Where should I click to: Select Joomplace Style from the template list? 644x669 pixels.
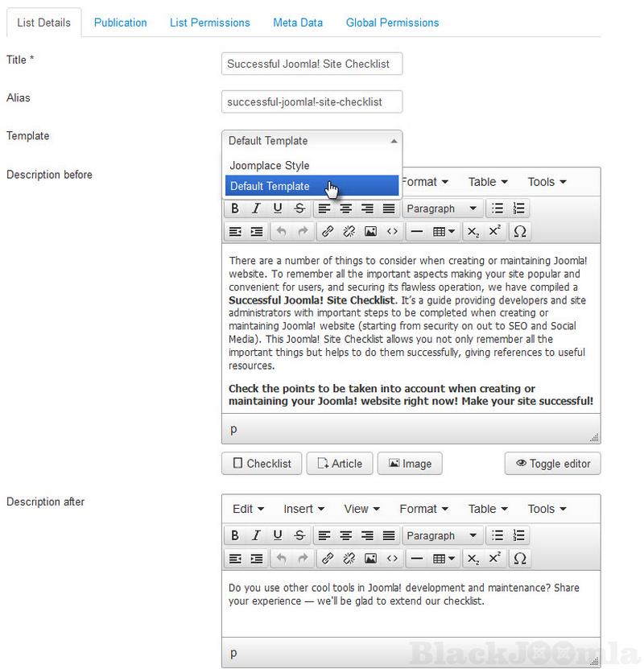pyautogui.click(x=270, y=166)
